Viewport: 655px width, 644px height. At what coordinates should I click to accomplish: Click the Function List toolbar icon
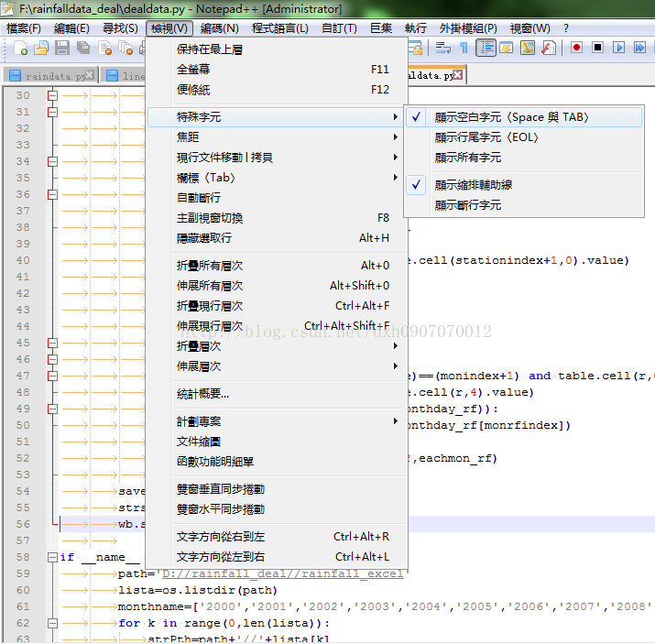(x=549, y=48)
